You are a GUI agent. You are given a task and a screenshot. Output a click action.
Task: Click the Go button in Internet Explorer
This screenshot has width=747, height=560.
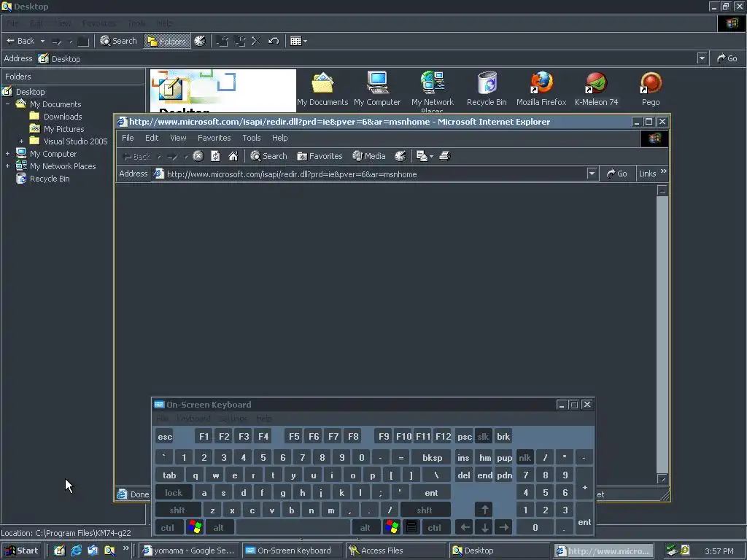click(617, 174)
